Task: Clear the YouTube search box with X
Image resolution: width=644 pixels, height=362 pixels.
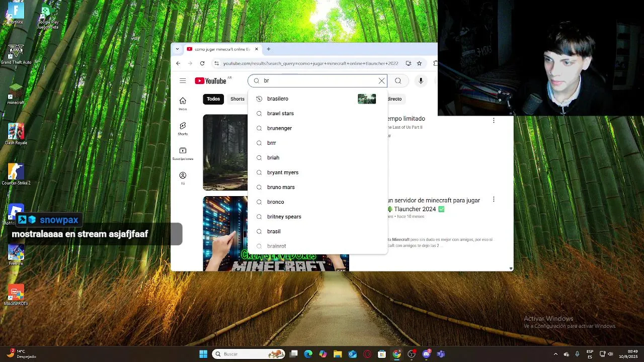Action: point(381,81)
